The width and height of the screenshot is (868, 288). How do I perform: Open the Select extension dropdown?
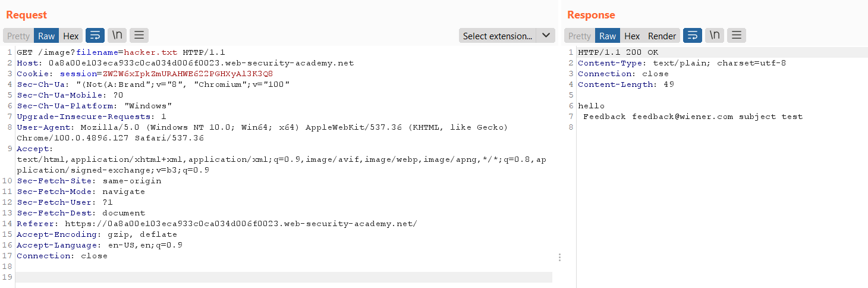[498, 36]
